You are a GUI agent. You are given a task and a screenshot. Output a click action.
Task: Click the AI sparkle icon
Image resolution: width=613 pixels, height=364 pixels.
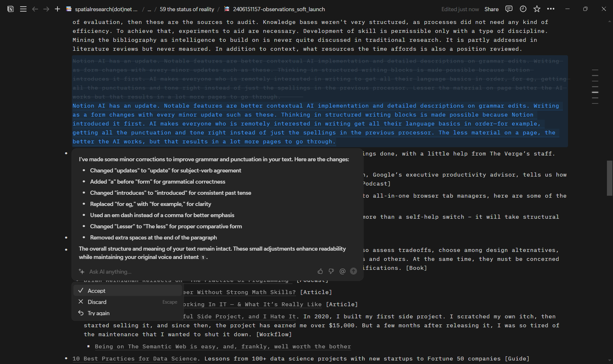coord(81,271)
